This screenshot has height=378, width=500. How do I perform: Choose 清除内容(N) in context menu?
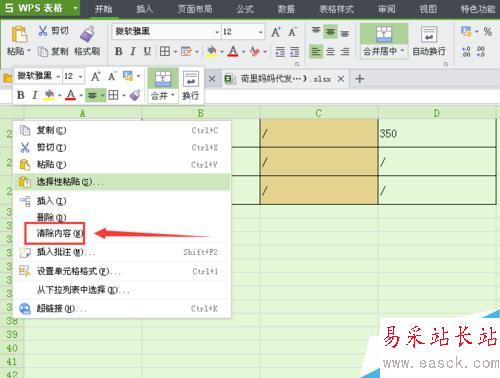122,233
